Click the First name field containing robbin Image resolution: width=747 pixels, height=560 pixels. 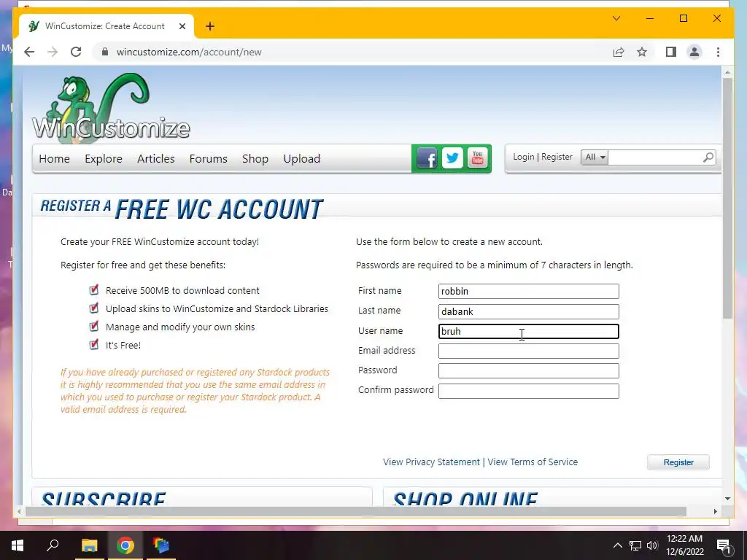click(529, 291)
